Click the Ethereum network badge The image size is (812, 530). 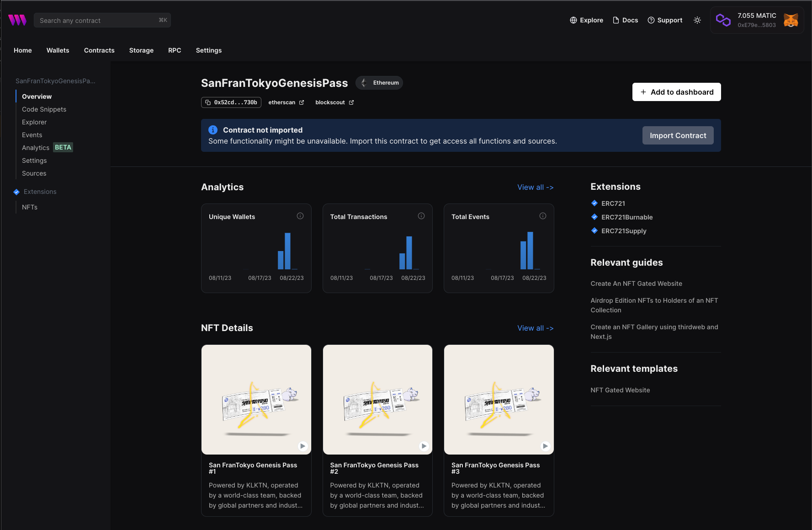tap(379, 83)
